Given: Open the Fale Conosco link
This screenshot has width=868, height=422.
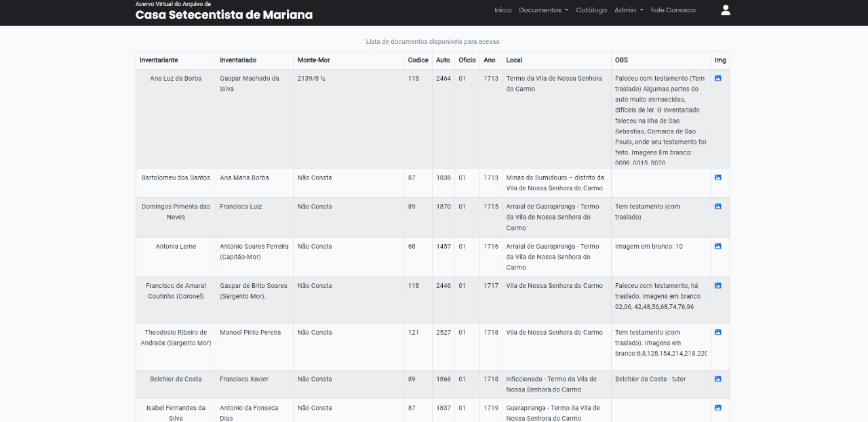Looking at the screenshot, I should tap(673, 10).
